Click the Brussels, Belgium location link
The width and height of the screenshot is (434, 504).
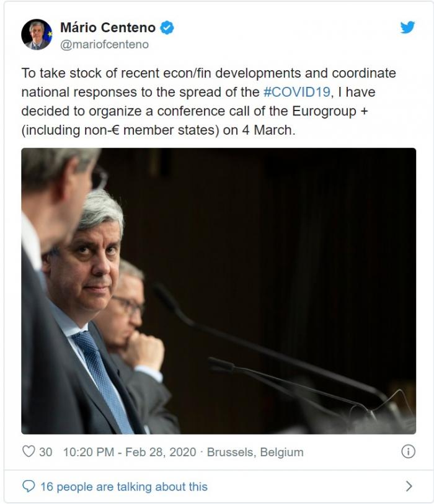tap(255, 452)
